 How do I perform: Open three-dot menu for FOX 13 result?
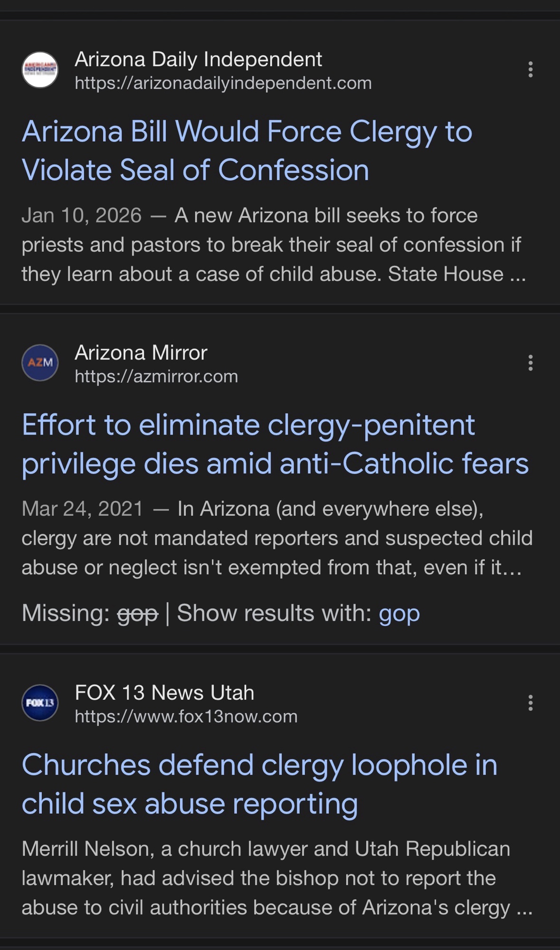(530, 703)
